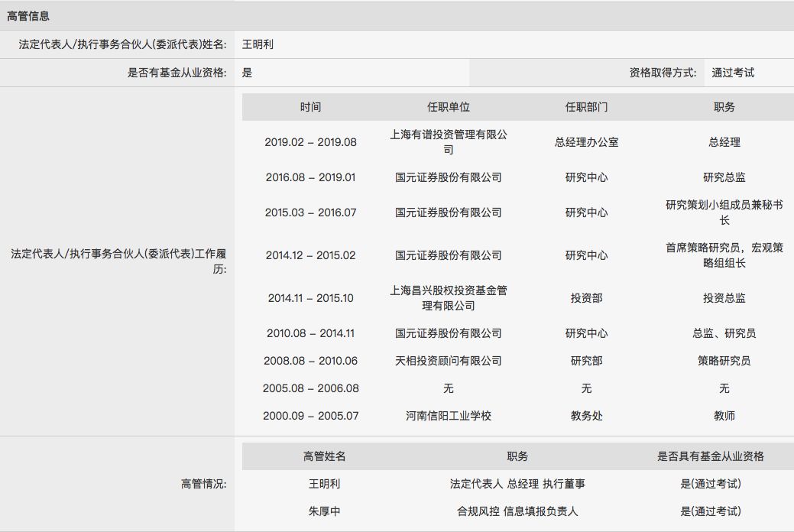The image size is (794, 532).
Task: Click the 投资总监 position cell
Action: point(724,298)
